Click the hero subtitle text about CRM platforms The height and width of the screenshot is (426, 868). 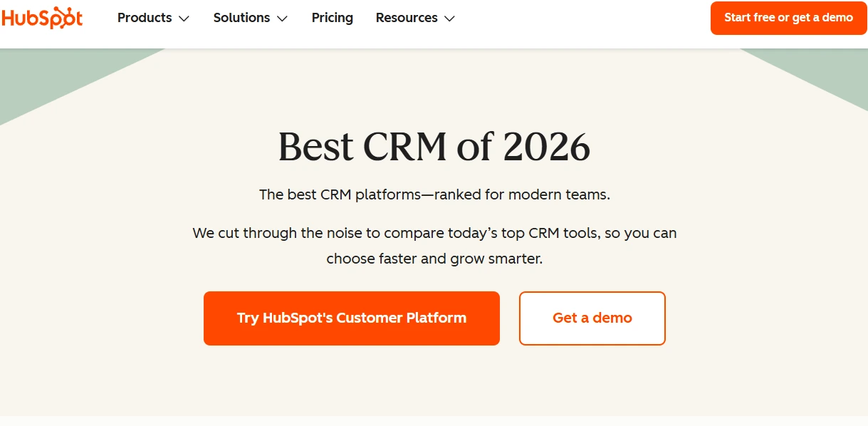click(434, 194)
